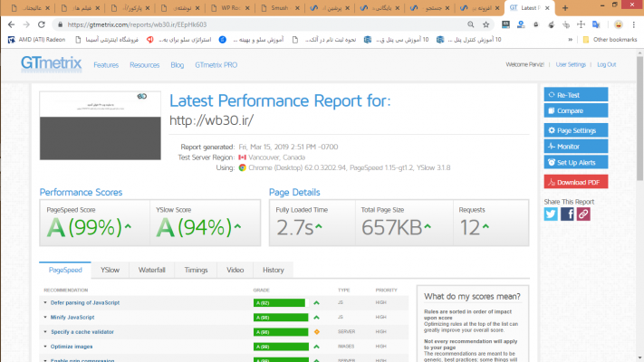The image size is (644, 362).
Task: Open Chrome menu three dots
Action: click(634, 24)
